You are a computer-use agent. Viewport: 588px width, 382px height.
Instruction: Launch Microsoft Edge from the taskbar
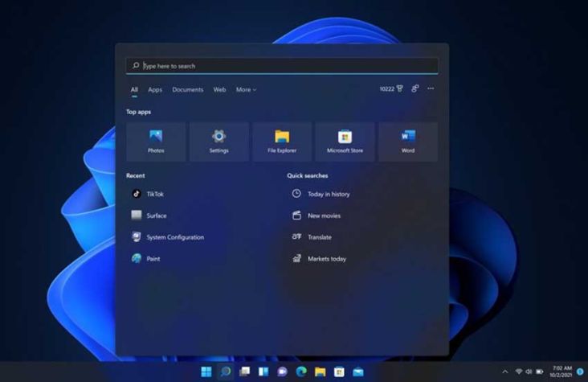(301, 372)
